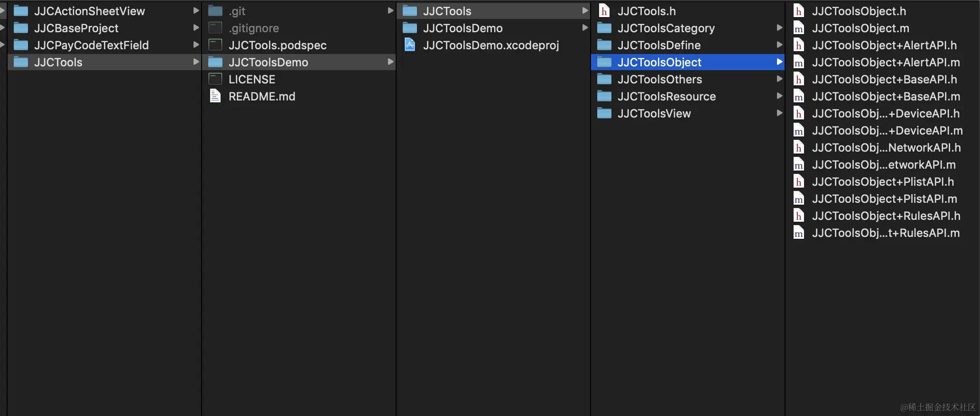Select the JJCToolsDemo row above JJCToolsDemo.xcodeproj
980x416 pixels.
tap(494, 28)
